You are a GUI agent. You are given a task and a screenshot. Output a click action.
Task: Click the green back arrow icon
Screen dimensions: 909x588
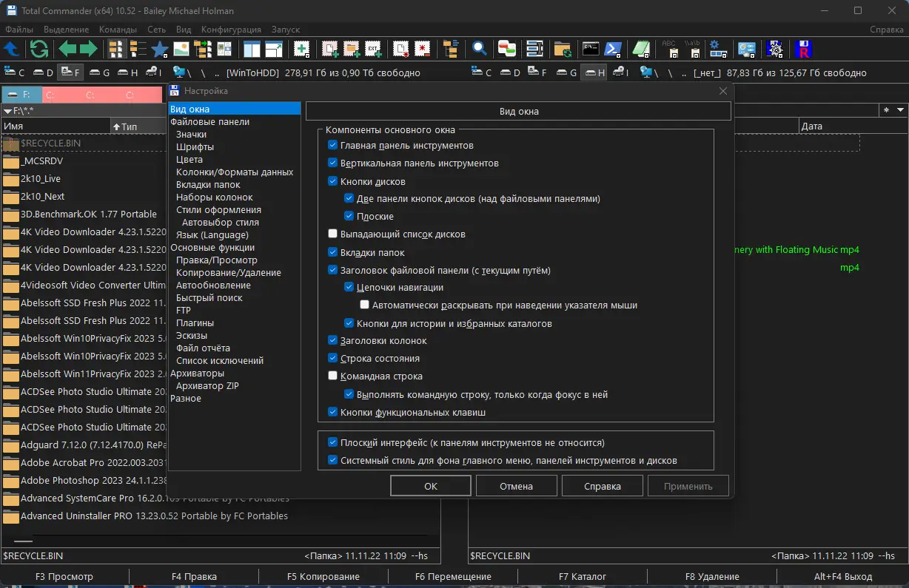(67, 50)
